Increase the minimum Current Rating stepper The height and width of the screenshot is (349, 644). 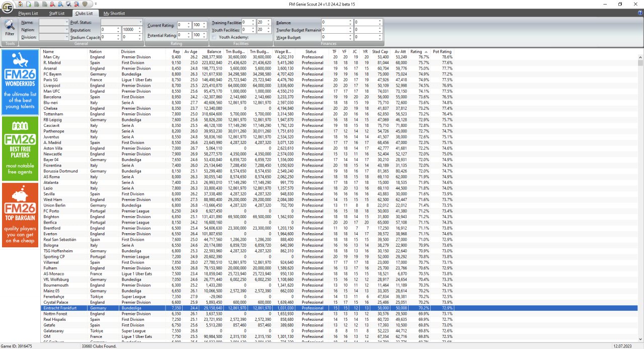[189, 23]
